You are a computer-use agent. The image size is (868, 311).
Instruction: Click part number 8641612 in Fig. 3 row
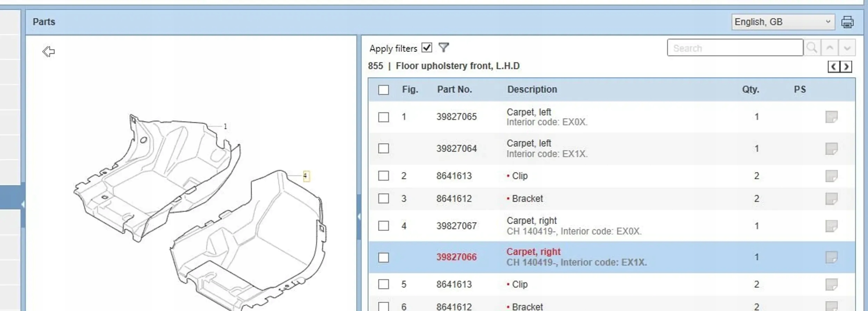tap(454, 199)
